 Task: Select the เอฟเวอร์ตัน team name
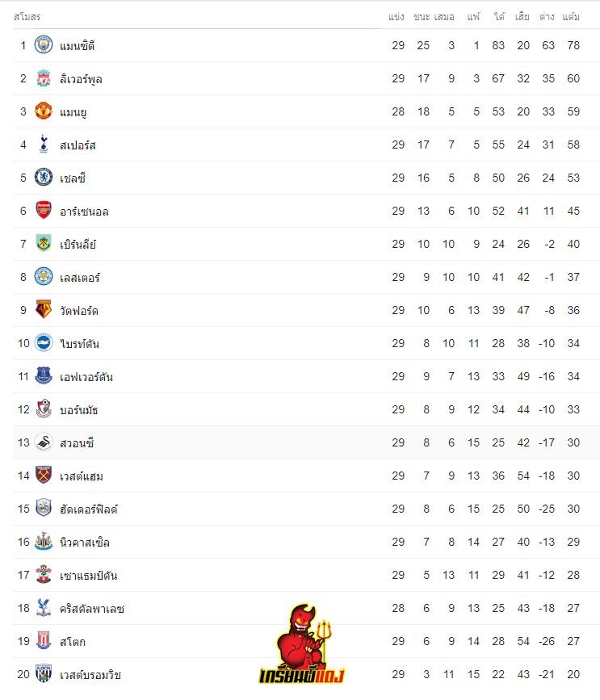[86, 377]
